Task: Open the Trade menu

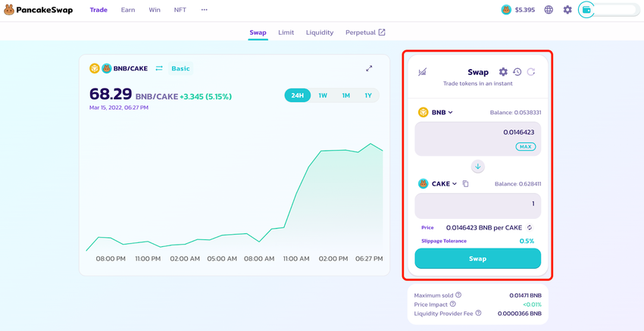Action: (98, 10)
